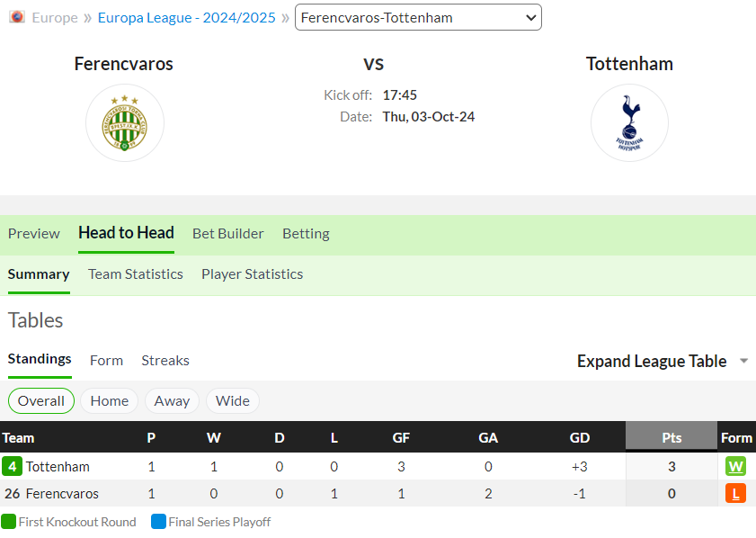The width and height of the screenshot is (756, 538).
Task: Click Ferencvaros's orange L form badge
Action: [x=735, y=494]
